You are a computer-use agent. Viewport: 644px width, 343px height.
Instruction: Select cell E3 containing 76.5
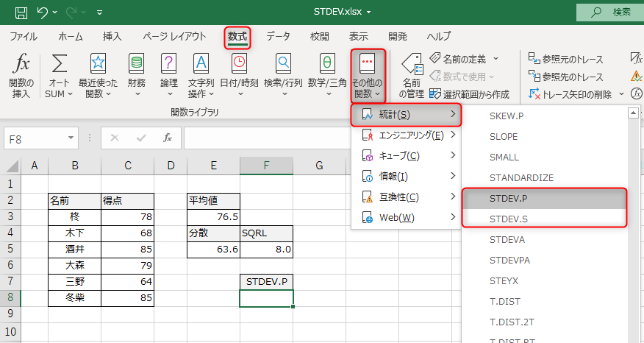click(x=214, y=216)
